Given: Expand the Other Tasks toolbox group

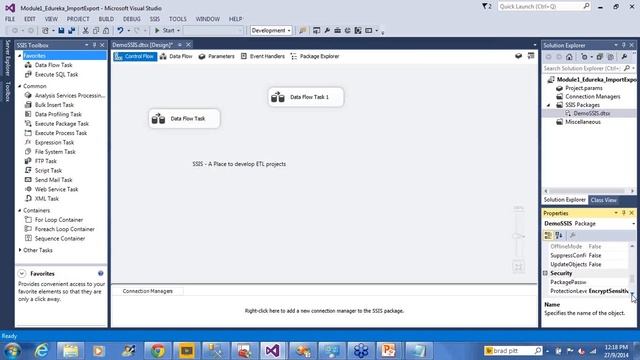Looking at the screenshot, I should click(20, 250).
